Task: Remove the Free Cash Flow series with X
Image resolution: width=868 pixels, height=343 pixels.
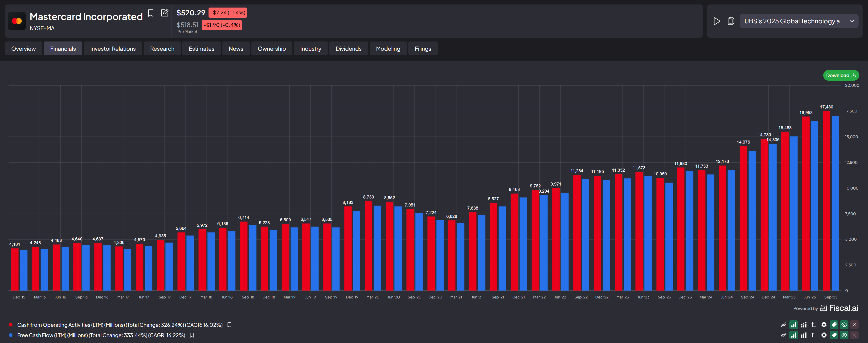Action: pyautogui.click(x=854, y=335)
